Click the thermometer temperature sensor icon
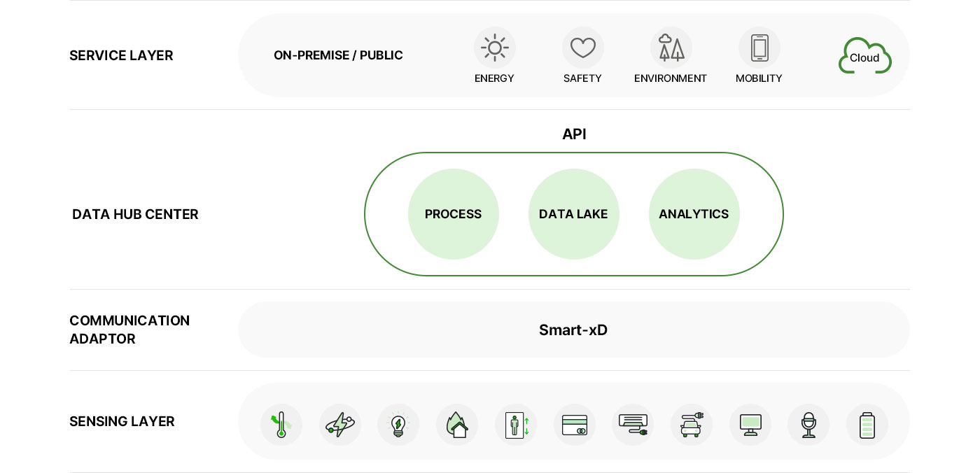Screen dimensions: 980x473 [x=281, y=425]
